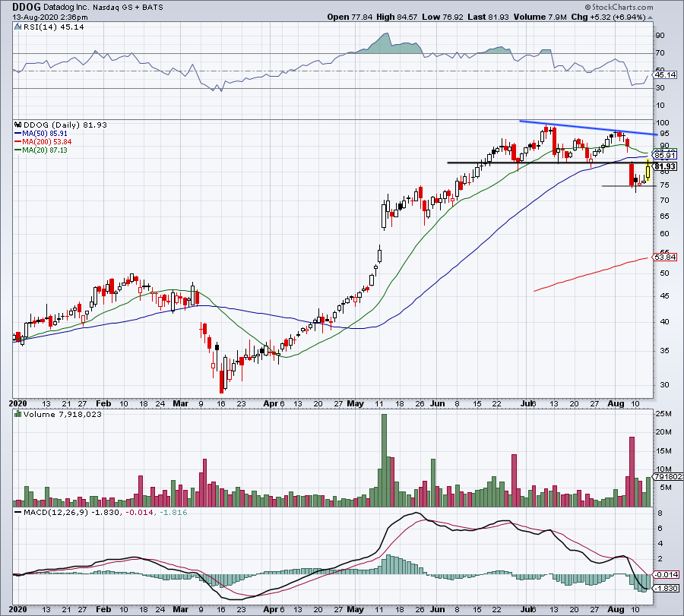Select the DDOG ticker symbol title
Image resolution: width=684 pixels, height=616 pixels.
click(x=27, y=7)
